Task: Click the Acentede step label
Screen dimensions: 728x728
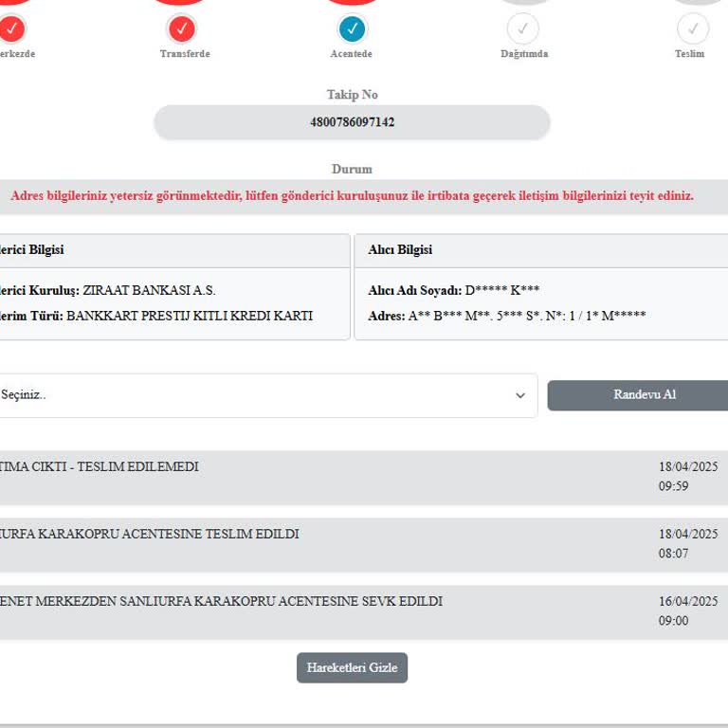Action: click(x=352, y=54)
